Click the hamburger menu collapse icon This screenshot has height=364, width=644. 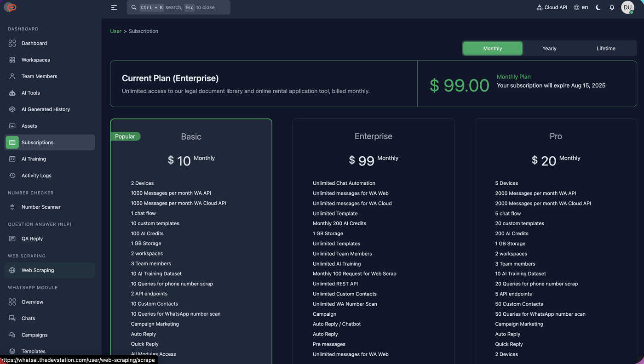[x=114, y=7]
